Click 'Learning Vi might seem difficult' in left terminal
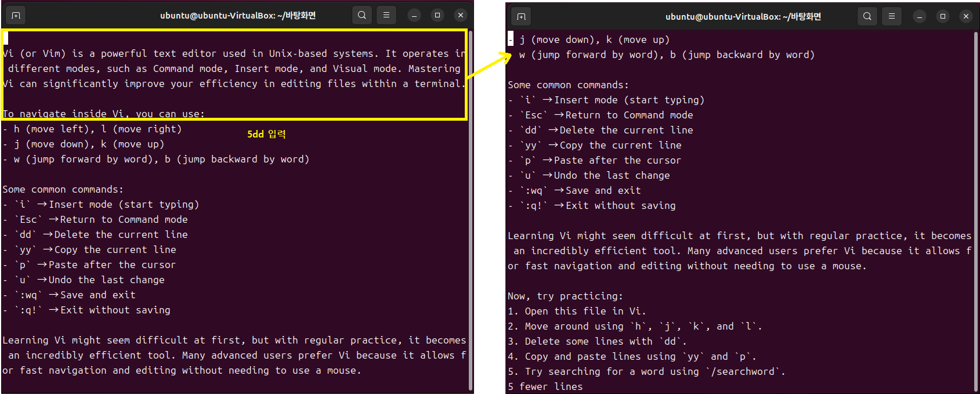The height and width of the screenshot is (394, 980). pos(234,340)
